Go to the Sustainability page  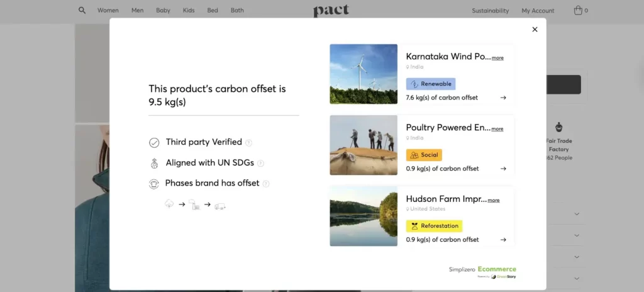[490, 11]
